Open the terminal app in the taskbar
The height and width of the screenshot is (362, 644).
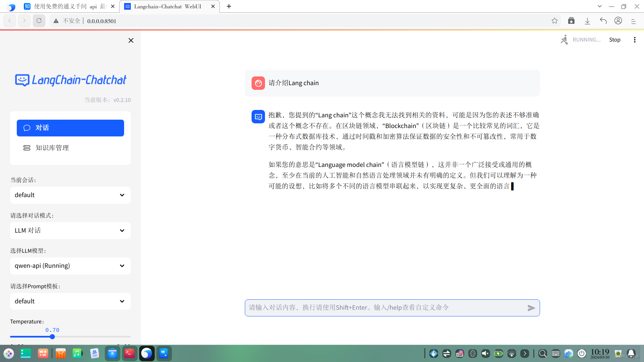[x=129, y=354]
